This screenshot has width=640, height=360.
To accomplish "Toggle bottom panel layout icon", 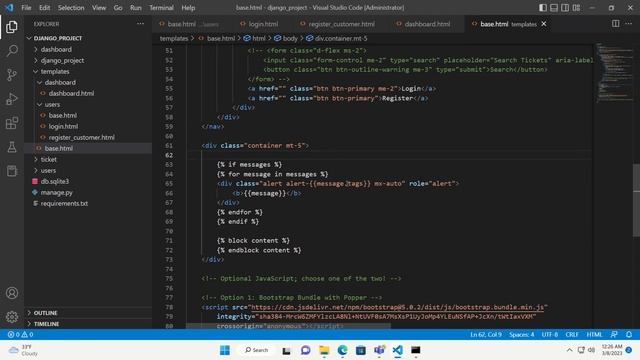I will (554, 7).
